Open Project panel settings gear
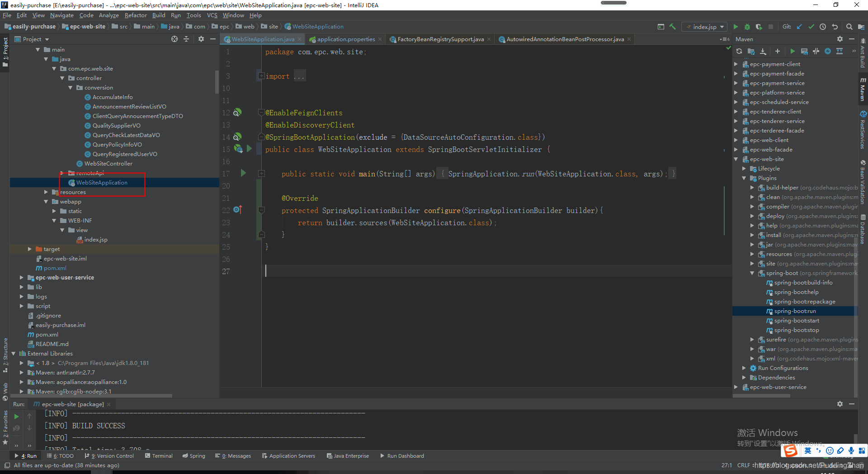 pos(201,39)
